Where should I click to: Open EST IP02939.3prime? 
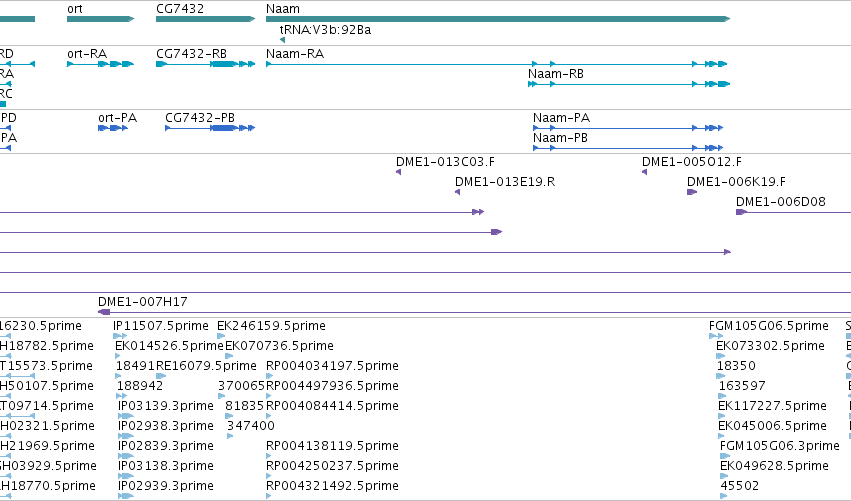click(x=166, y=486)
